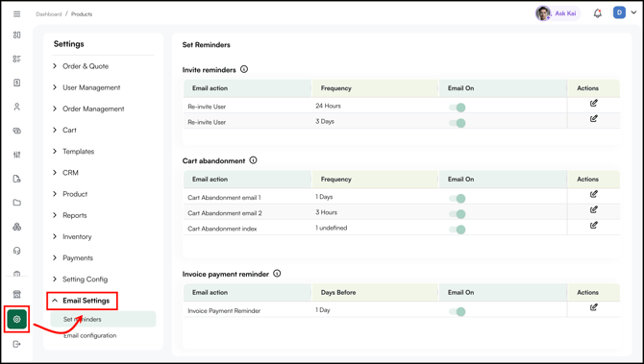Edit the Re-invite User 24 Hours reminder
This screenshot has width=644, height=364.
593,103
